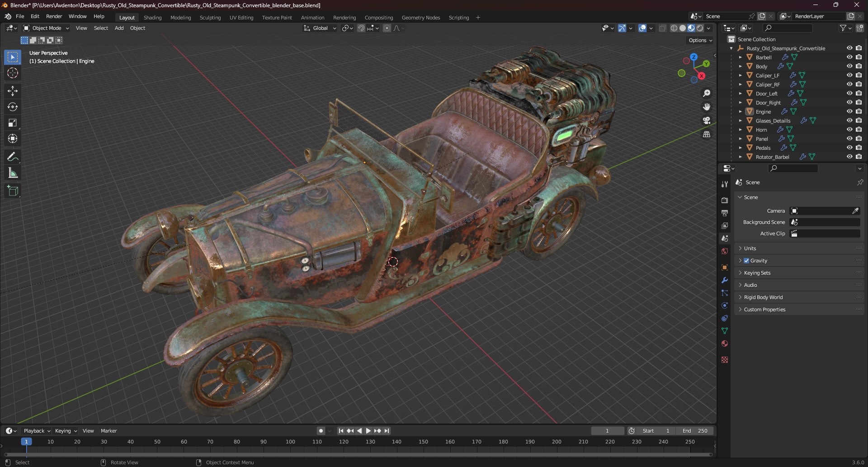
Task: Select the Add Cube tool
Action: coord(13,191)
